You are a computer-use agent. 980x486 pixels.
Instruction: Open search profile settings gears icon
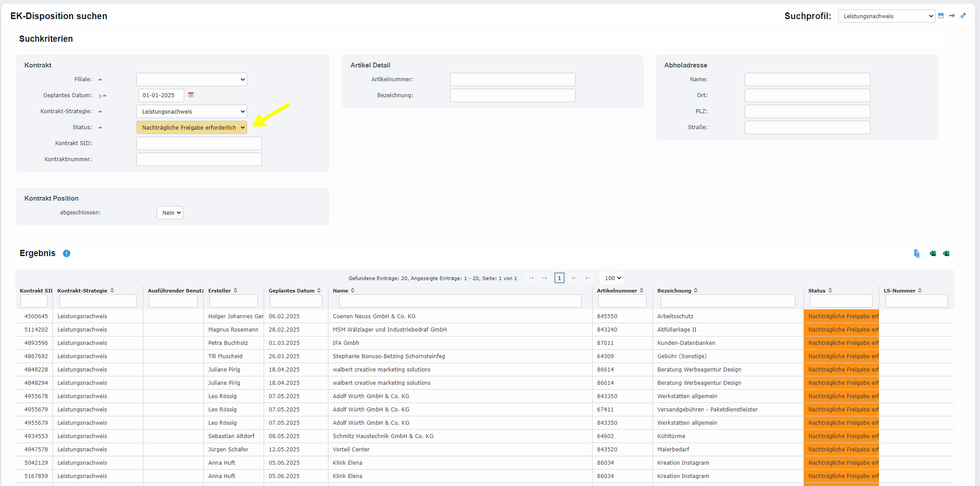point(963,16)
